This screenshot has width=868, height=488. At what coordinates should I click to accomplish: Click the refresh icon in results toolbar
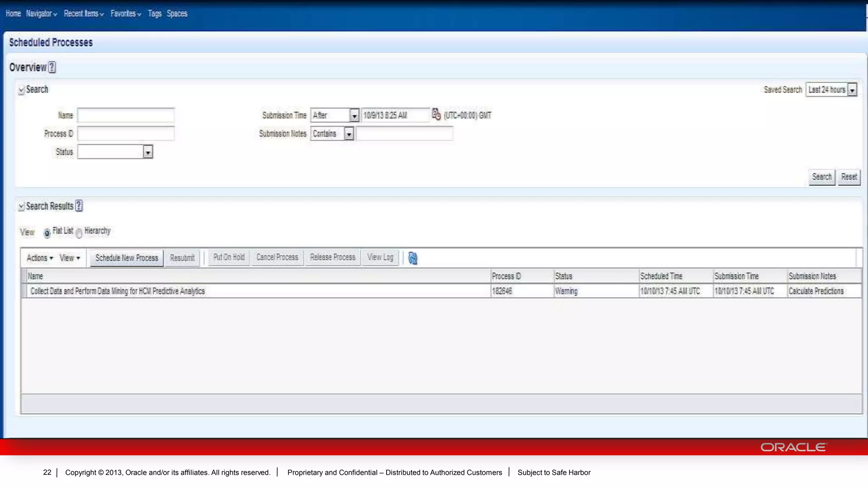[x=412, y=258]
